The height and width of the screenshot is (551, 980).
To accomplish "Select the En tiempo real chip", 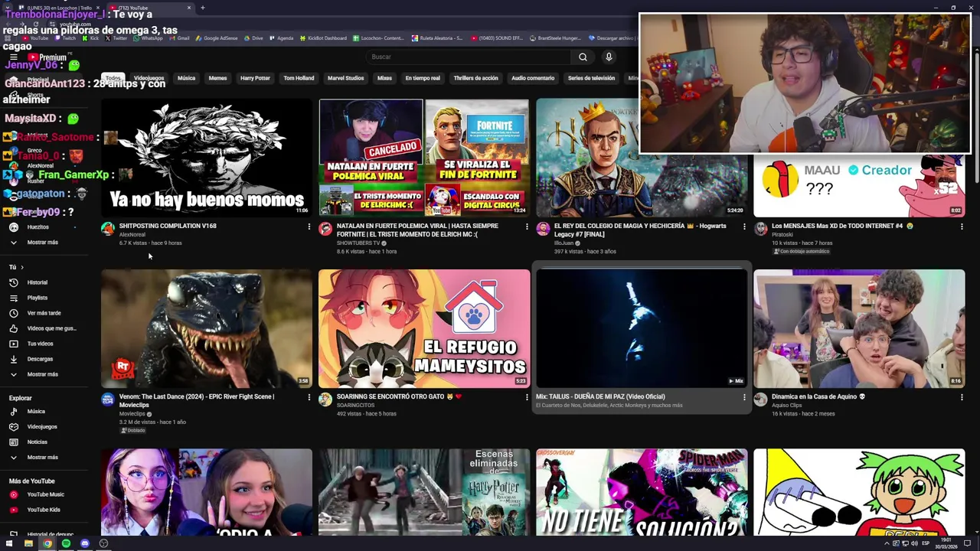I will (x=423, y=78).
